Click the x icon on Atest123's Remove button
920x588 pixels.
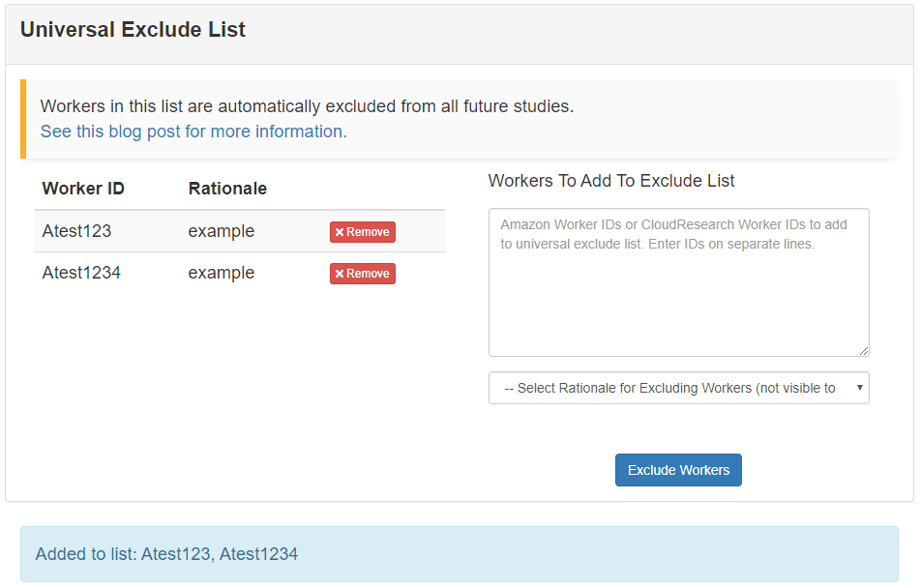coord(340,232)
